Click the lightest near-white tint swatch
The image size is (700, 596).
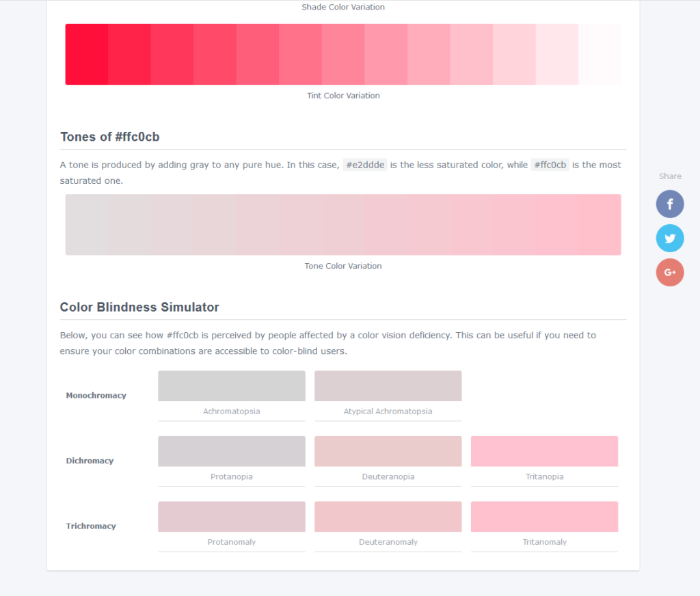click(600, 55)
